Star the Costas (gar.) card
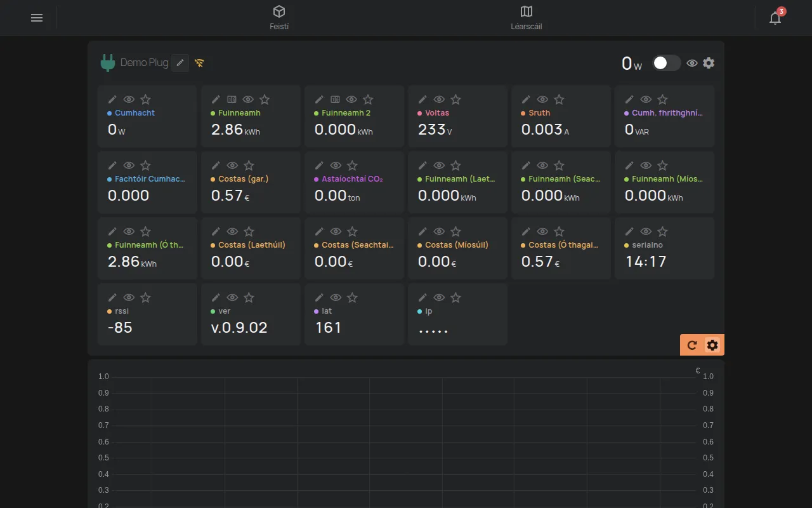 249,165
